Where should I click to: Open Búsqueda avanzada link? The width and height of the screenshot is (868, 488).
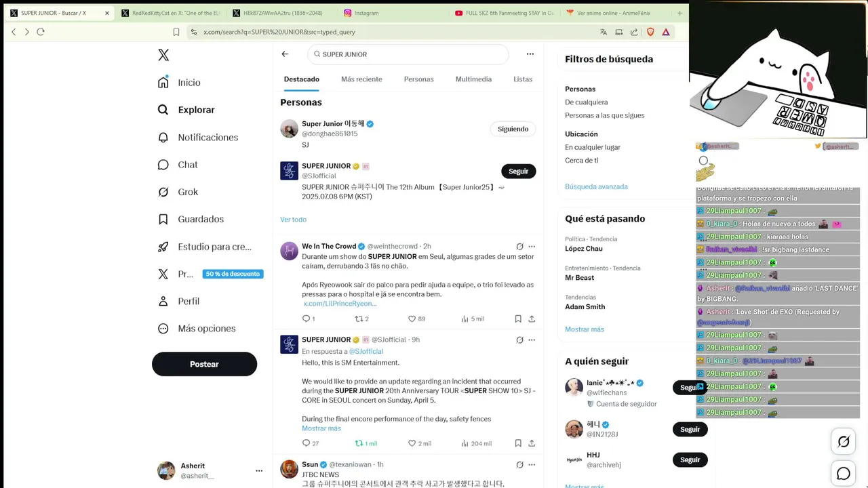coord(596,187)
